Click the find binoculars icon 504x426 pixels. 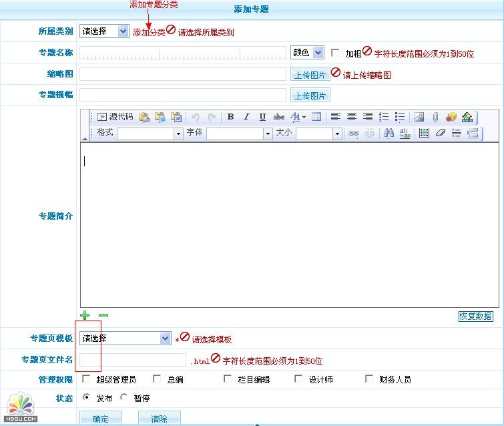point(389,133)
